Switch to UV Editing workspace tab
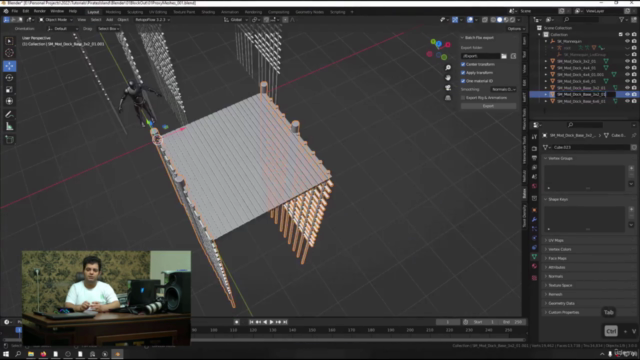 pyautogui.click(x=158, y=12)
